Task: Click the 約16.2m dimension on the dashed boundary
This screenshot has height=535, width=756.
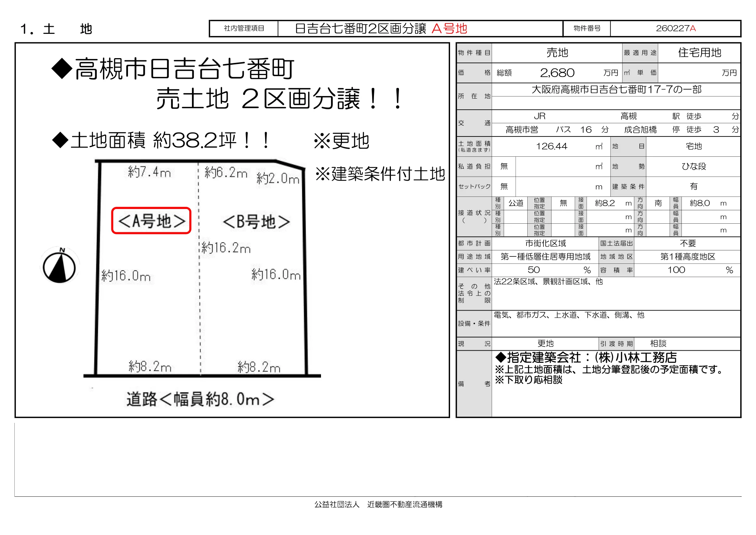Action: pos(226,248)
